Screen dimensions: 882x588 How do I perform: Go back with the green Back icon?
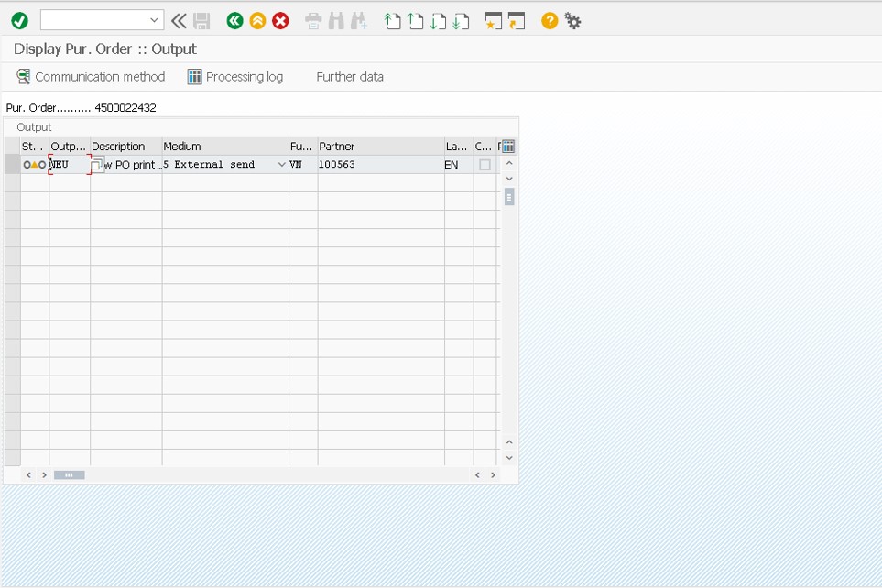234,21
